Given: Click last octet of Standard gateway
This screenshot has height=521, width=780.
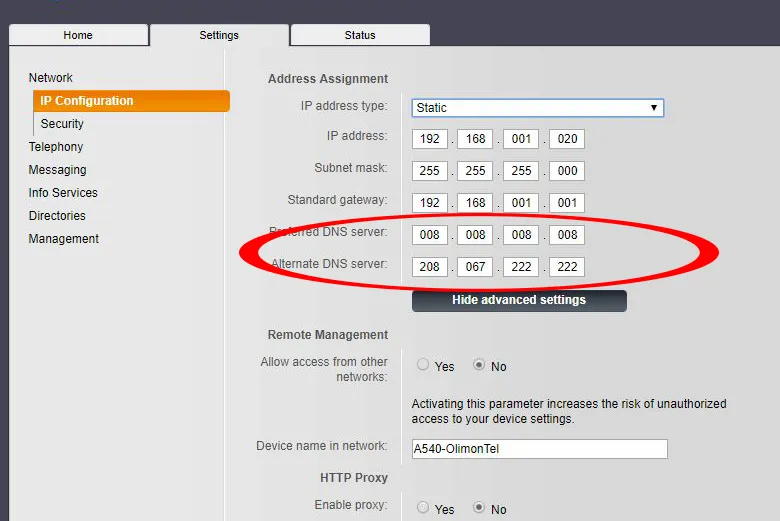Looking at the screenshot, I should coord(567,202).
